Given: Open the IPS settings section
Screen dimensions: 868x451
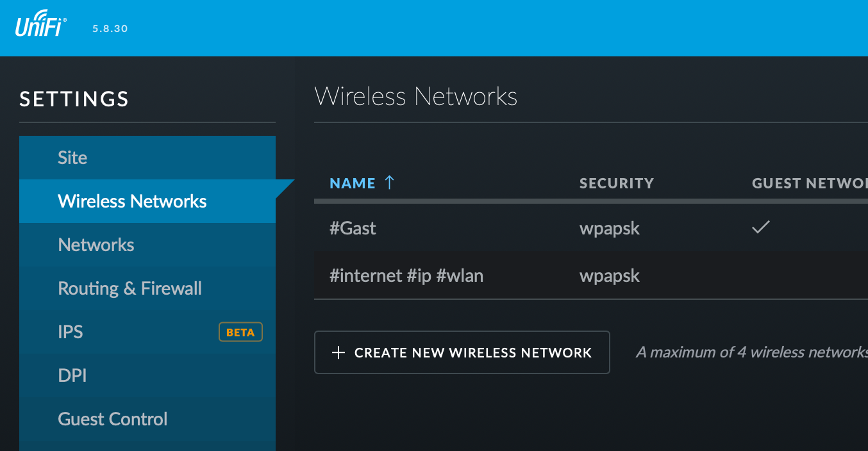Looking at the screenshot, I should [x=71, y=332].
